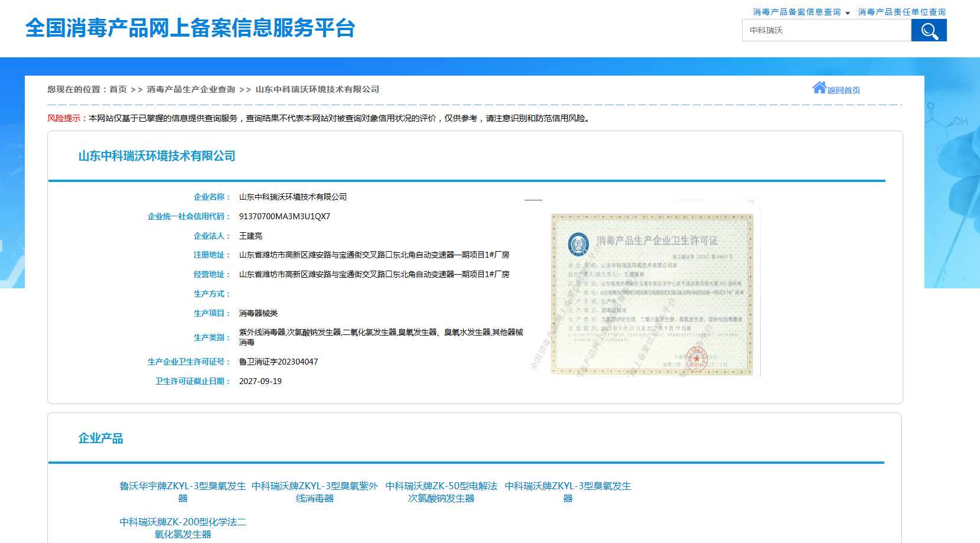Viewport: 980px width, 543px height.
Task: Click the 返回首页 link
Action: [x=844, y=90]
